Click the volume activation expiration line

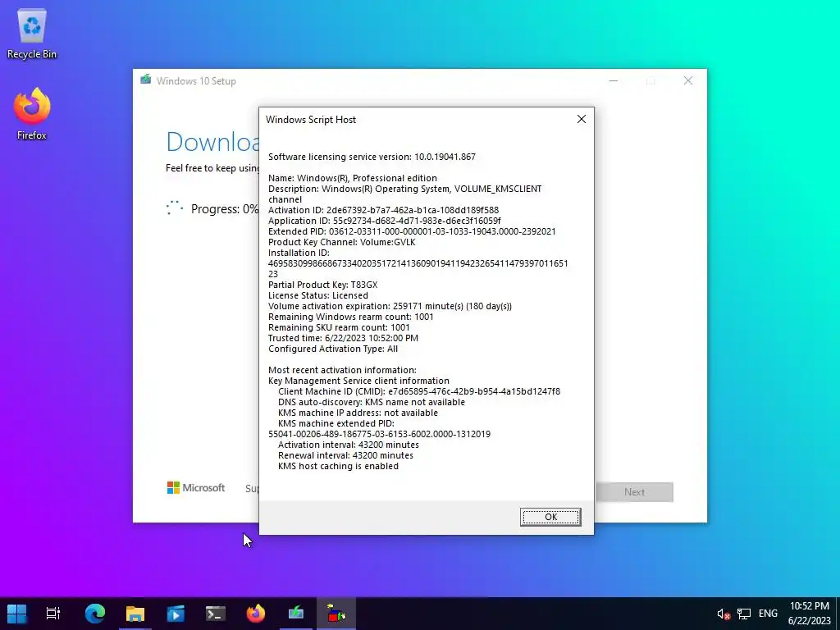(x=390, y=306)
